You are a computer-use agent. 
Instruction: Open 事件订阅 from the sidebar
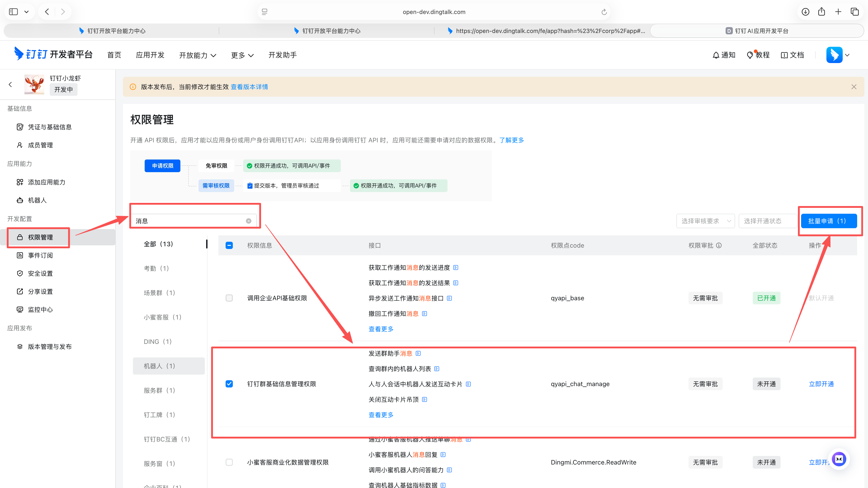pyautogui.click(x=40, y=255)
